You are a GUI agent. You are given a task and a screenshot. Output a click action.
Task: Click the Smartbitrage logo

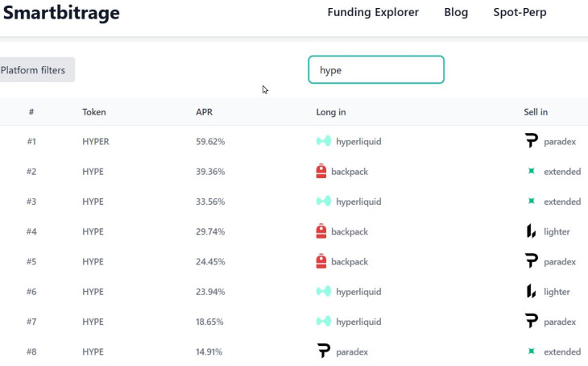[61, 13]
